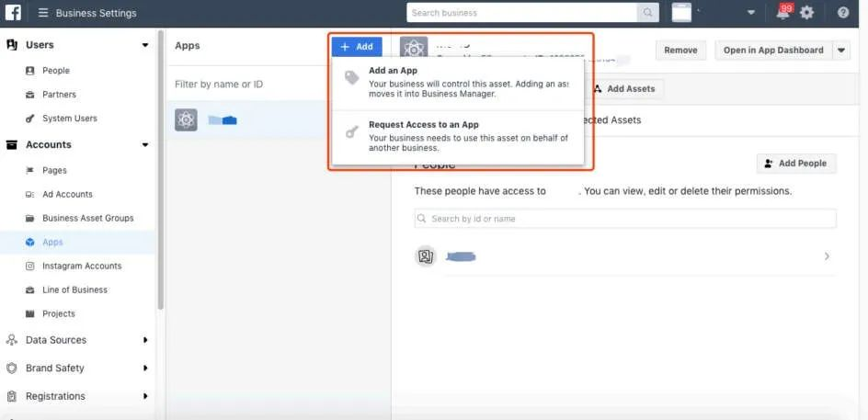Select Request Access to an App option
The image size is (868, 420).
pos(458,137)
